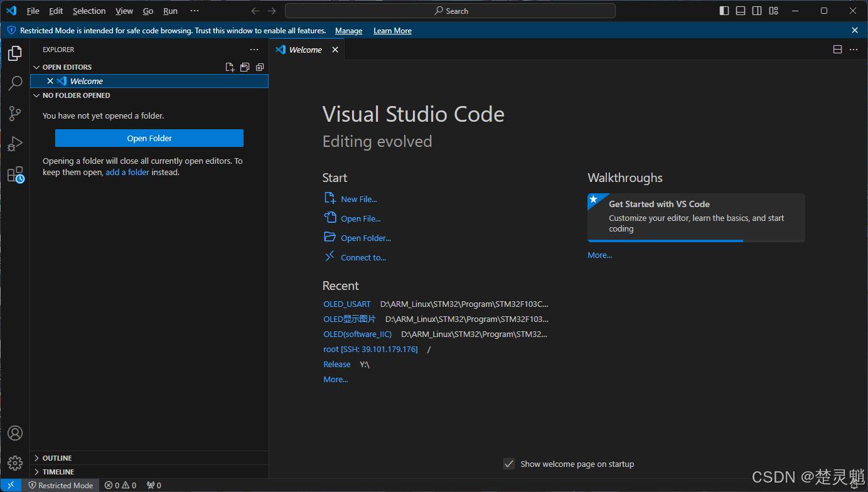Click the add a folder link

127,173
